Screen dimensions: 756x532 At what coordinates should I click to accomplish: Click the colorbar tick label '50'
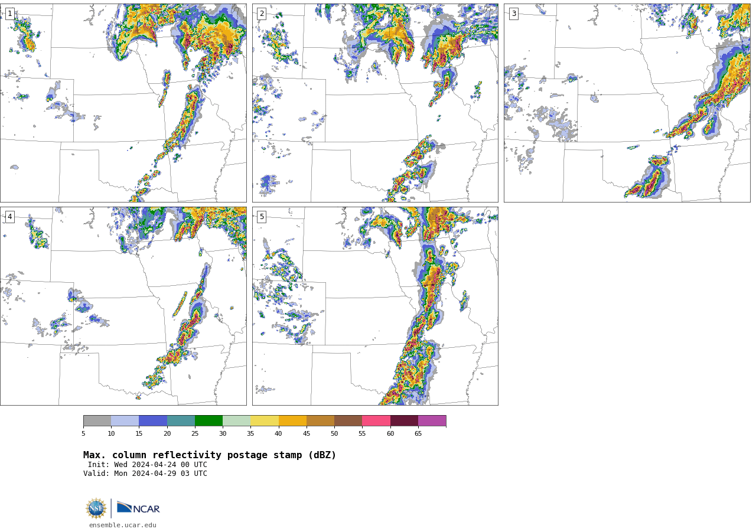[x=334, y=434]
